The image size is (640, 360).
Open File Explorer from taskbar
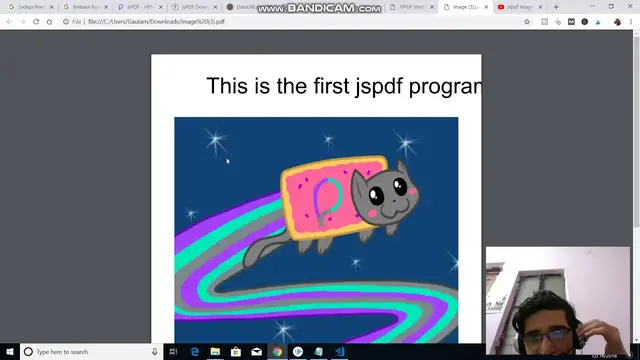click(215, 351)
